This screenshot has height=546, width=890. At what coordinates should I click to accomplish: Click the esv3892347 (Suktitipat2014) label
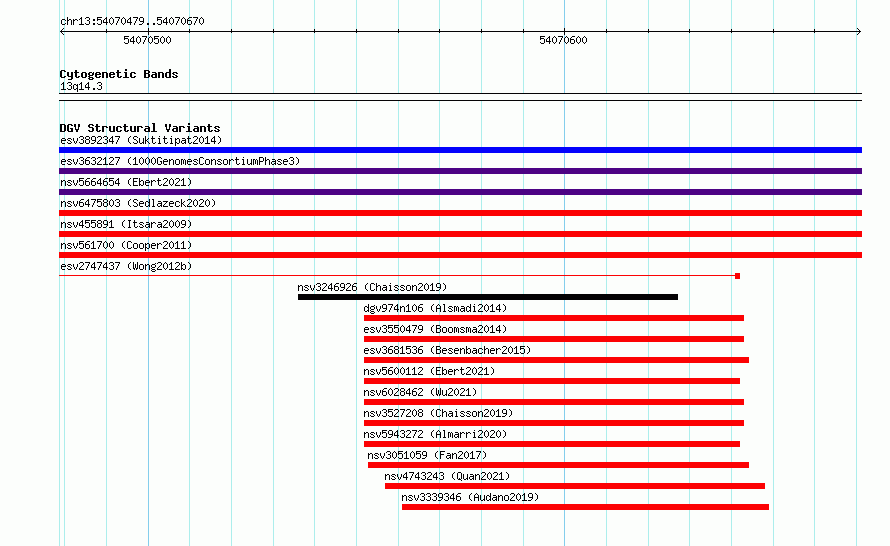point(141,140)
